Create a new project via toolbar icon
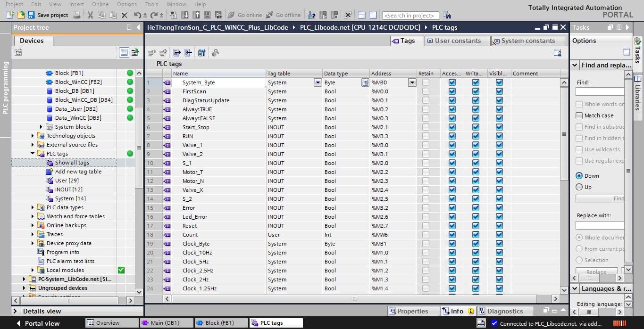The image size is (644, 329). click(10, 15)
